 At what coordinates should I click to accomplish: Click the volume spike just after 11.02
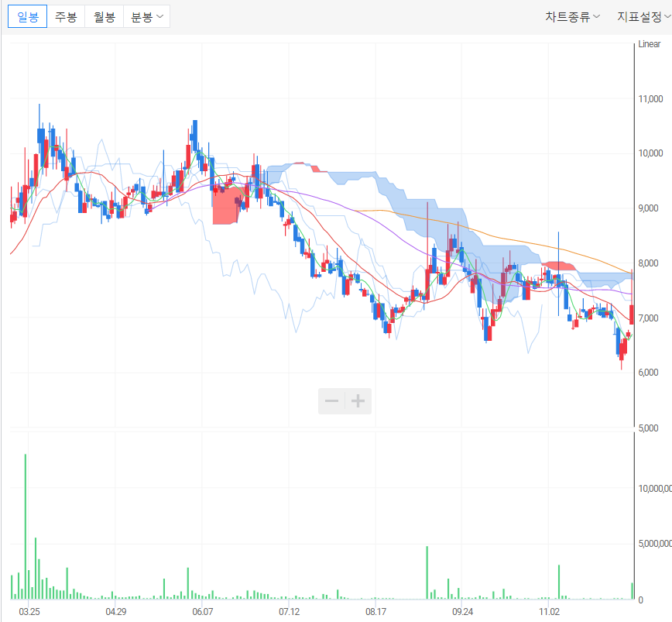(559, 582)
